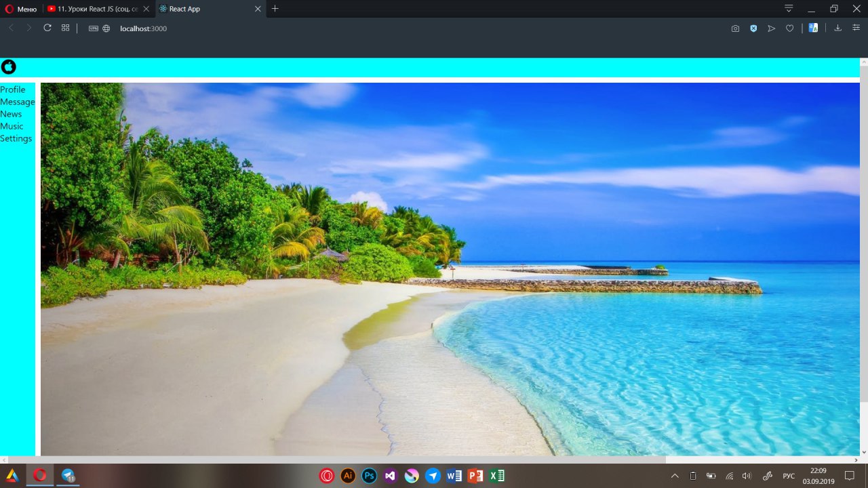The width and height of the screenshot is (868, 488).
Task: Click the colorful triangle icon at the taskbar's left end
Action: (x=12, y=476)
